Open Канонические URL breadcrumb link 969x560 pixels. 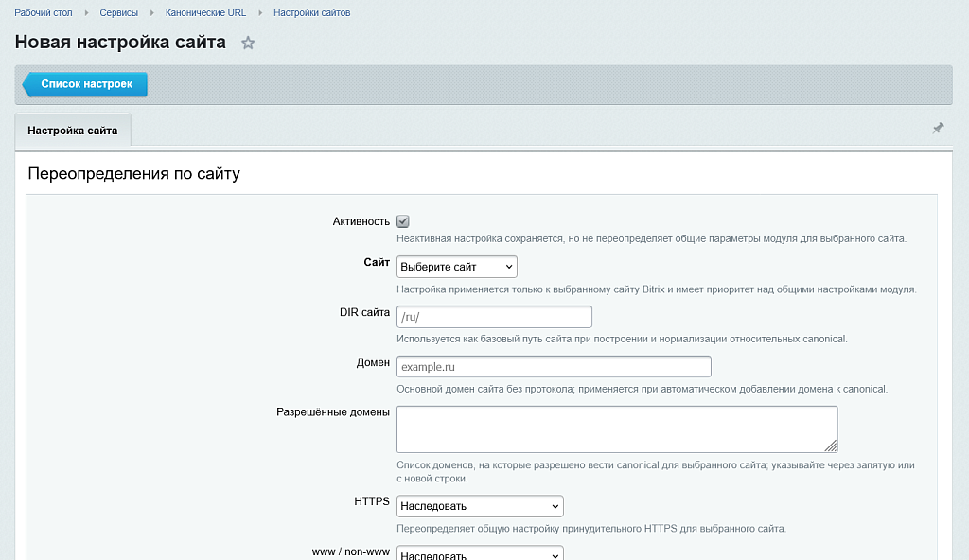[x=205, y=13]
